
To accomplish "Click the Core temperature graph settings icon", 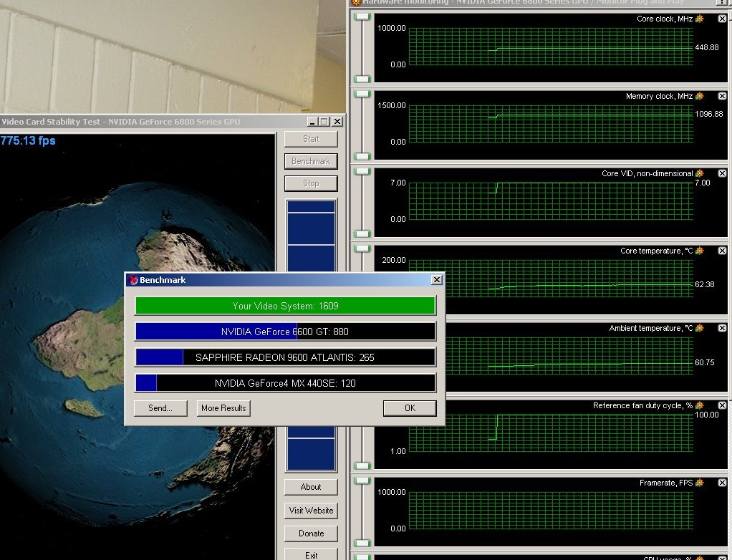I will [x=699, y=251].
